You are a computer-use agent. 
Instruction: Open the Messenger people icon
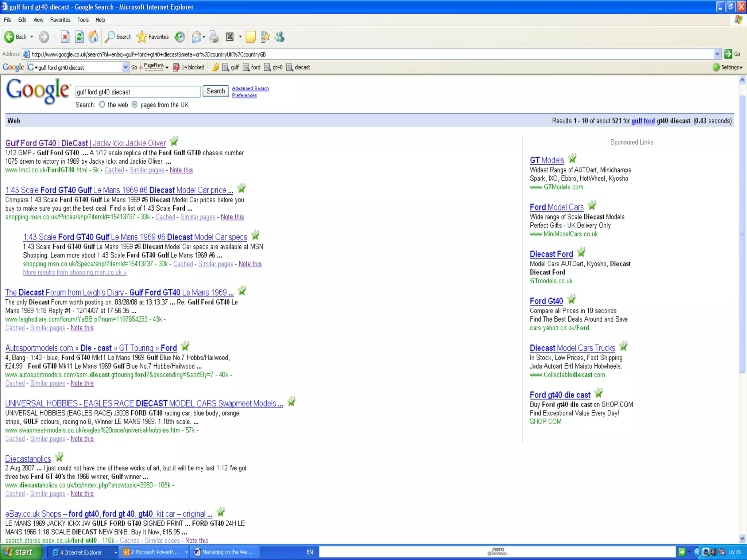click(279, 37)
